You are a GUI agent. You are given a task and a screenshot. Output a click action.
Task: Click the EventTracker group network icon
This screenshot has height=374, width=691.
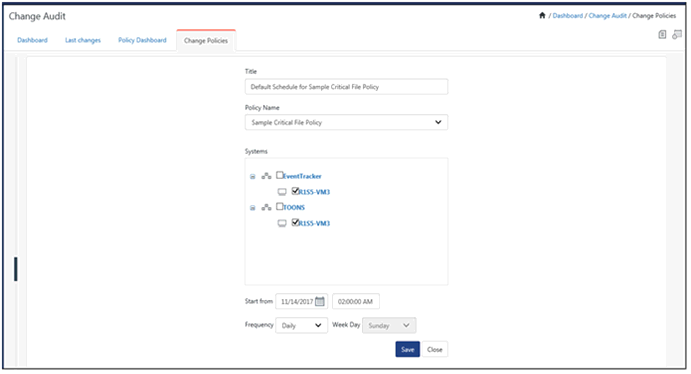click(266, 176)
